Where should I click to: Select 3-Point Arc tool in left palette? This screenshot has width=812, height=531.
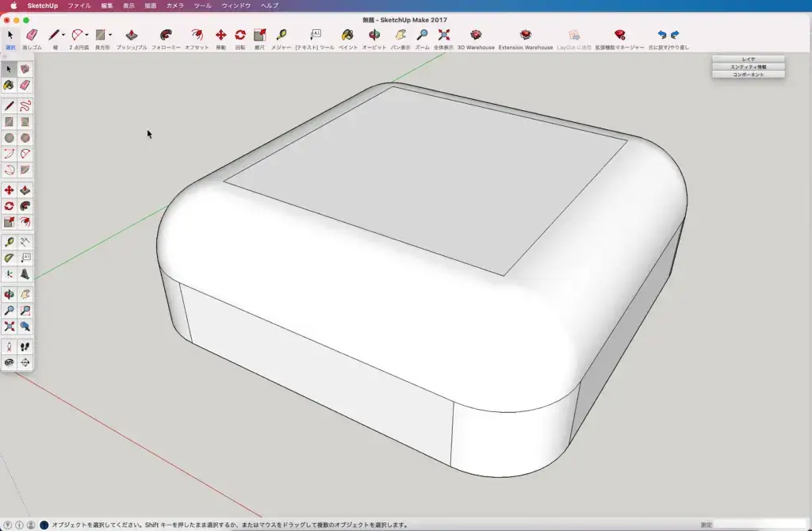coord(9,170)
